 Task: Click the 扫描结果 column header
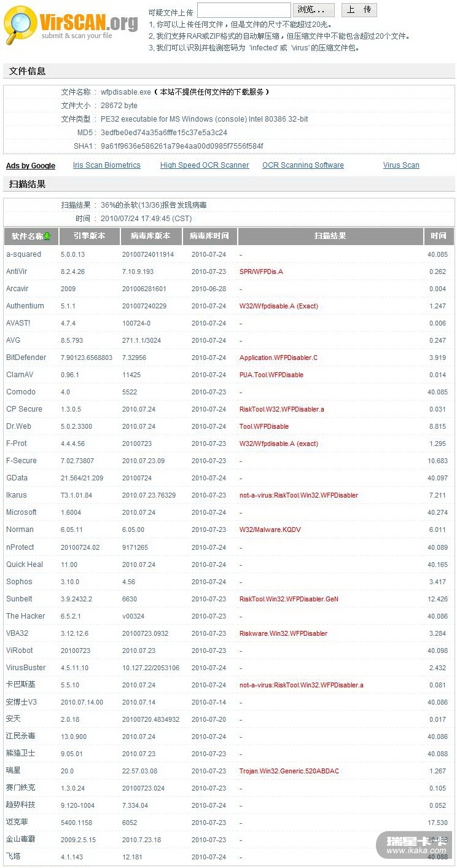tap(330, 237)
